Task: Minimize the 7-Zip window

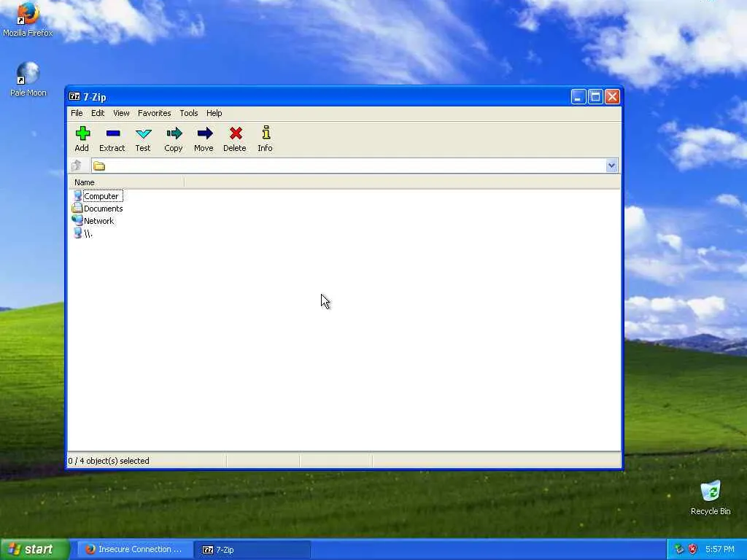Action: tap(578, 97)
